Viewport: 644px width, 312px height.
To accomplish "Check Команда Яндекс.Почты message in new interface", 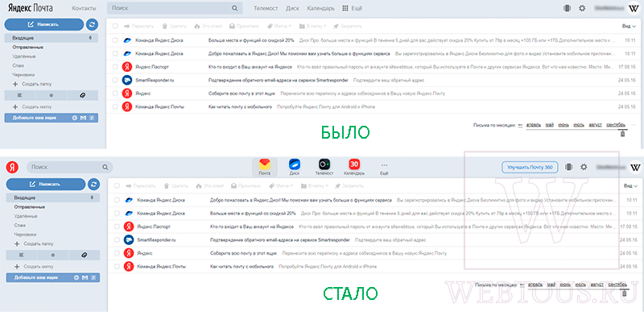I will [x=117, y=266].
